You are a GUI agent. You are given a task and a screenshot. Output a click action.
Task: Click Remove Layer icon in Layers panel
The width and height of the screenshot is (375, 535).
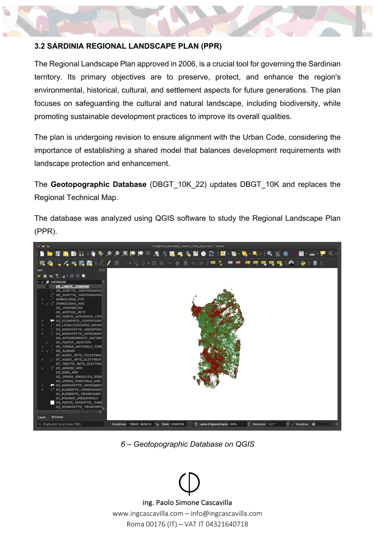pos(84,276)
